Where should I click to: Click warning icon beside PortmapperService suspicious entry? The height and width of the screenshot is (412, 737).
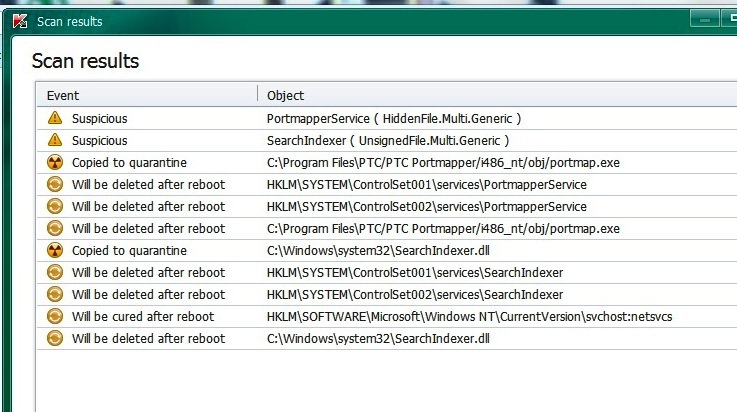coord(54,118)
